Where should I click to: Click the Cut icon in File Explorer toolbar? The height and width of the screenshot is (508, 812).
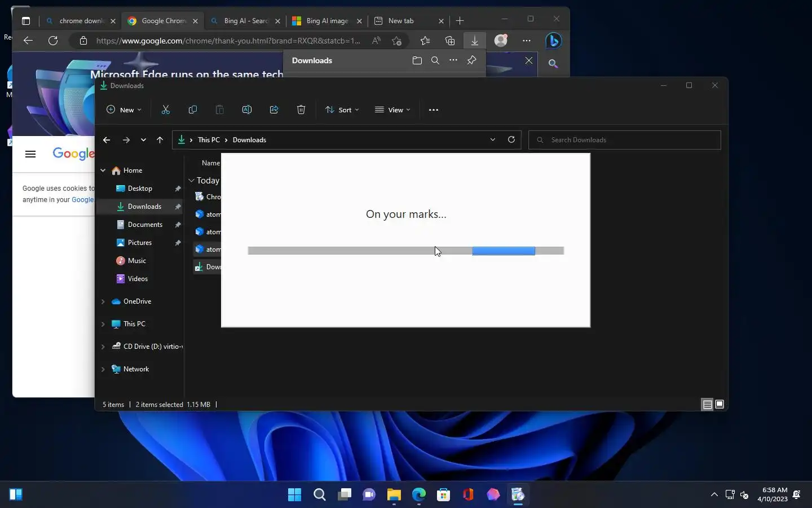(x=166, y=110)
